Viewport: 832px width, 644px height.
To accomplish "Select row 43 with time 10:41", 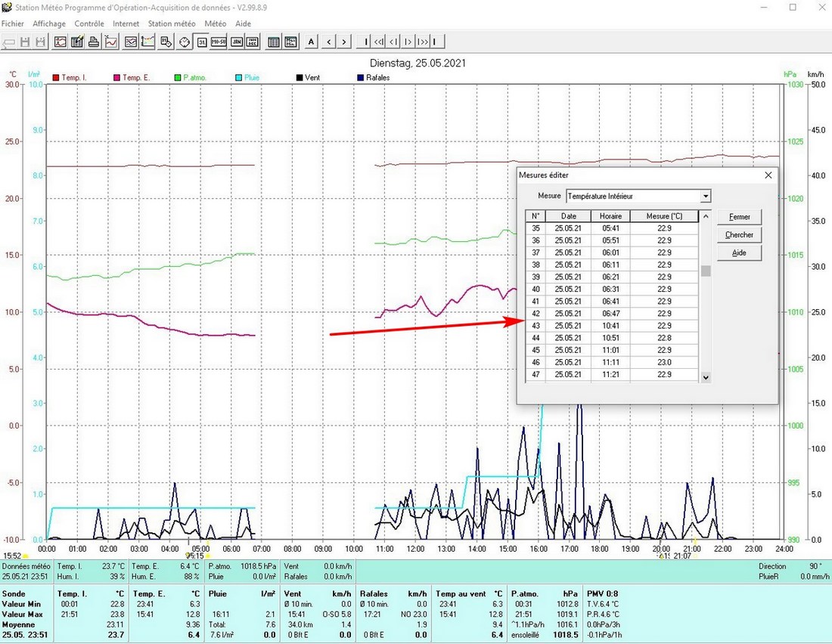I will 611,326.
